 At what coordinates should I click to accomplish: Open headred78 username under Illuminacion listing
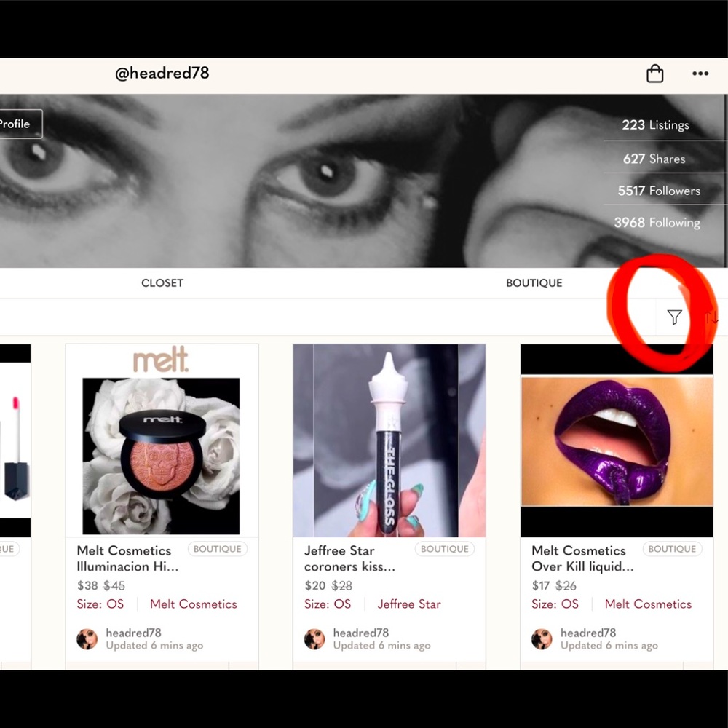(133, 633)
